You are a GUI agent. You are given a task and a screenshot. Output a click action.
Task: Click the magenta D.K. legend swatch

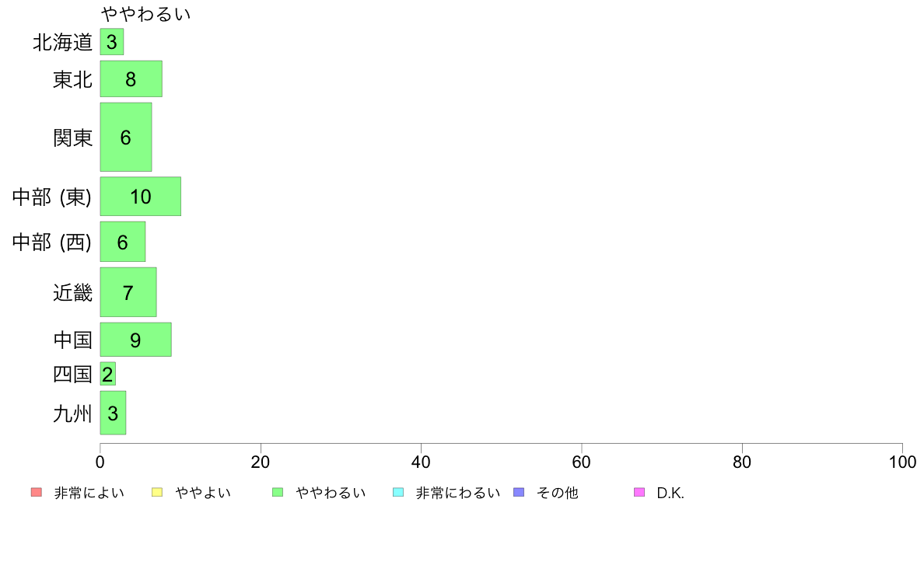click(x=639, y=493)
